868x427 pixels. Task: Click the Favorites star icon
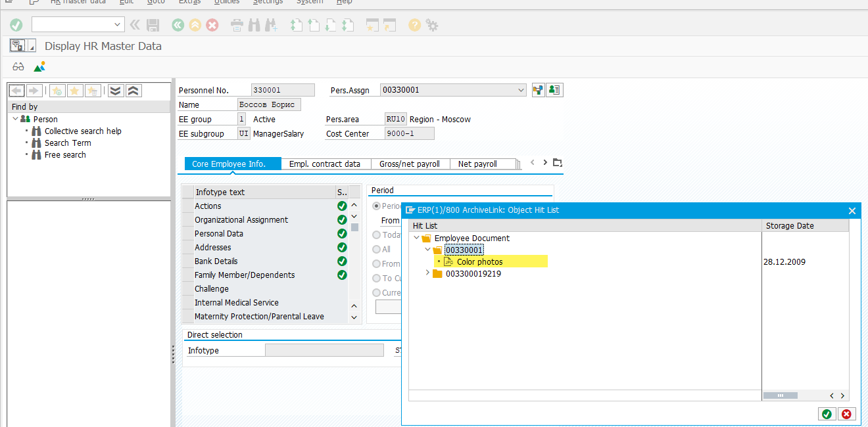pyautogui.click(x=74, y=91)
